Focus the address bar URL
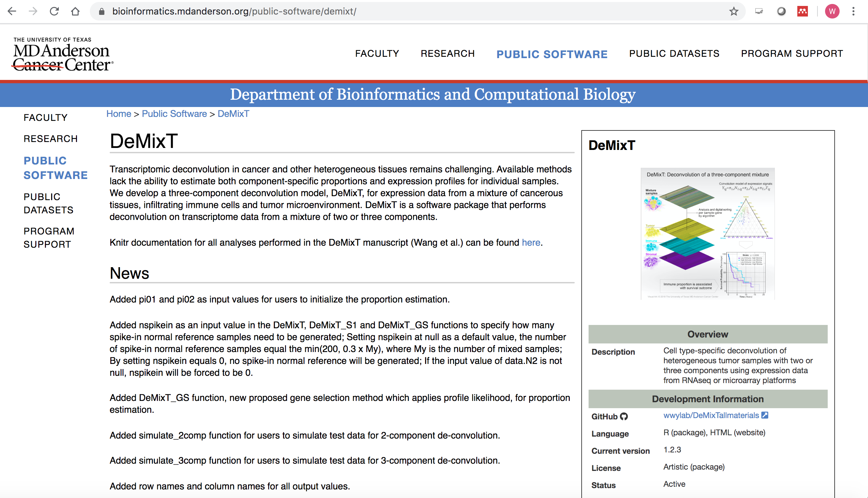Image resolution: width=868 pixels, height=498 pixels. (x=234, y=11)
